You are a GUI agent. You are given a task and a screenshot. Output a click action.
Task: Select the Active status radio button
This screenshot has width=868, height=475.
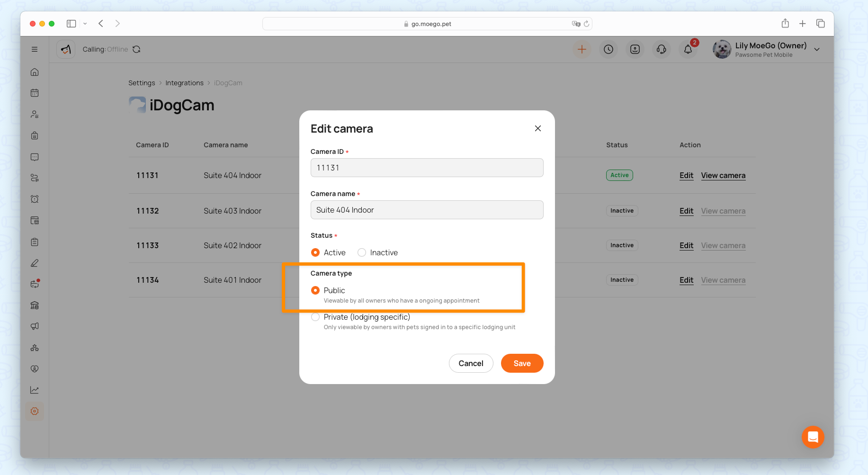[315, 252]
